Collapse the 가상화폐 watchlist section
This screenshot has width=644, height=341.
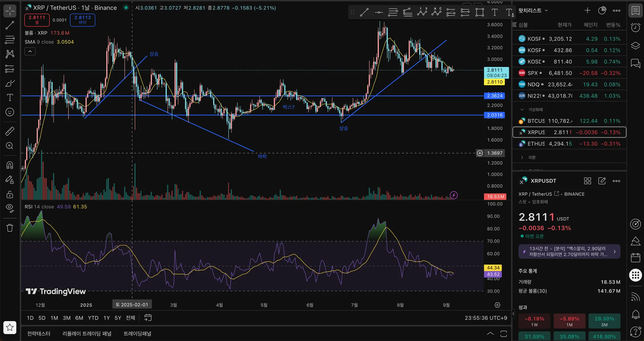pyautogui.click(x=522, y=110)
